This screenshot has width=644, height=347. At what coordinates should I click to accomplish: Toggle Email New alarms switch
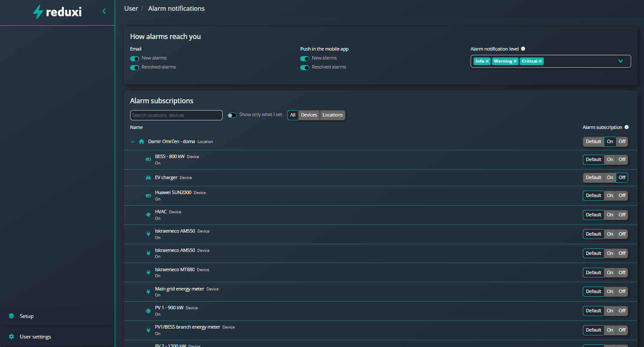click(134, 59)
